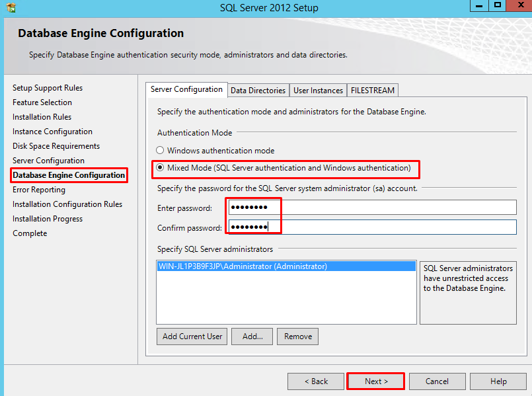
Task: Go back with the < Back button
Action: (x=316, y=381)
